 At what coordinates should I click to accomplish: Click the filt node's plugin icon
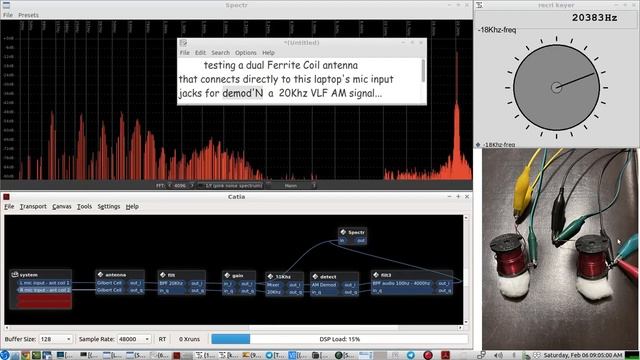[x=163, y=275]
